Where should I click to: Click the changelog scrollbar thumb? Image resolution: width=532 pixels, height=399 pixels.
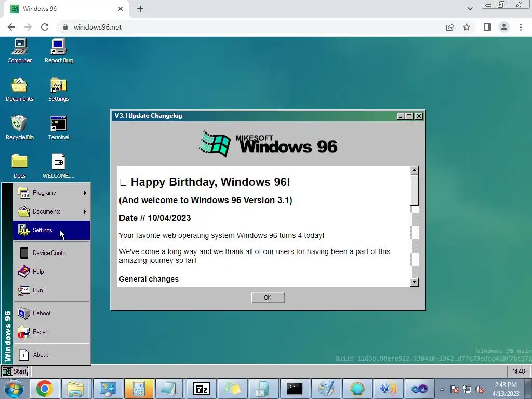[414, 190]
